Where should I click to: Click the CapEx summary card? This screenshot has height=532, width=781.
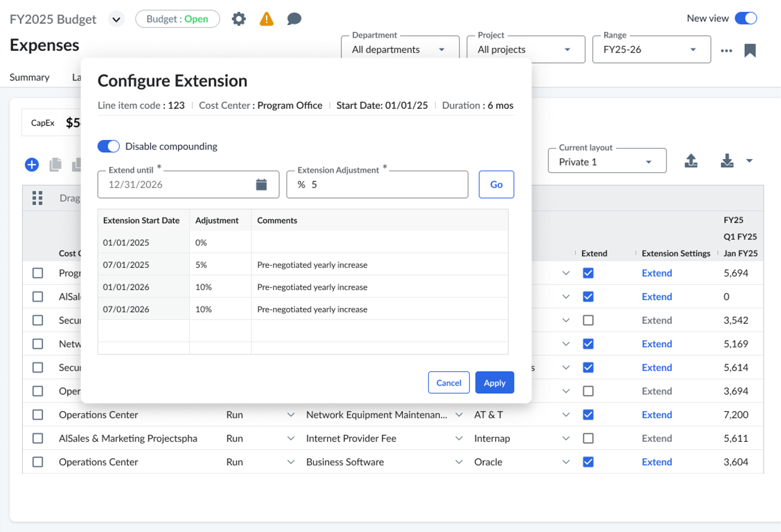click(x=51, y=122)
